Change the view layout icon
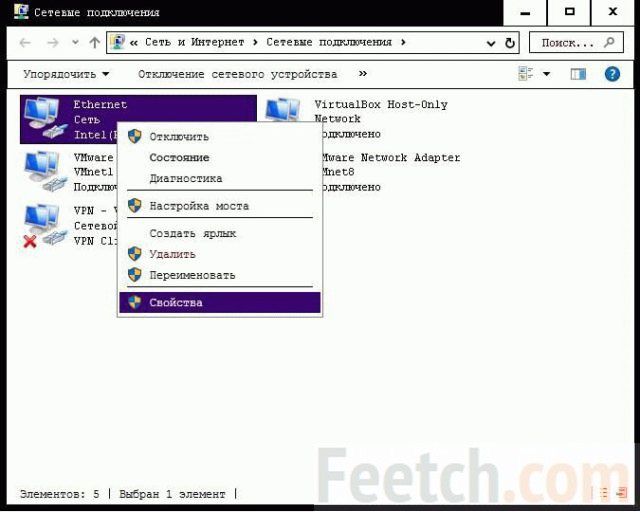Screen dimensions: 640x512 525,74
